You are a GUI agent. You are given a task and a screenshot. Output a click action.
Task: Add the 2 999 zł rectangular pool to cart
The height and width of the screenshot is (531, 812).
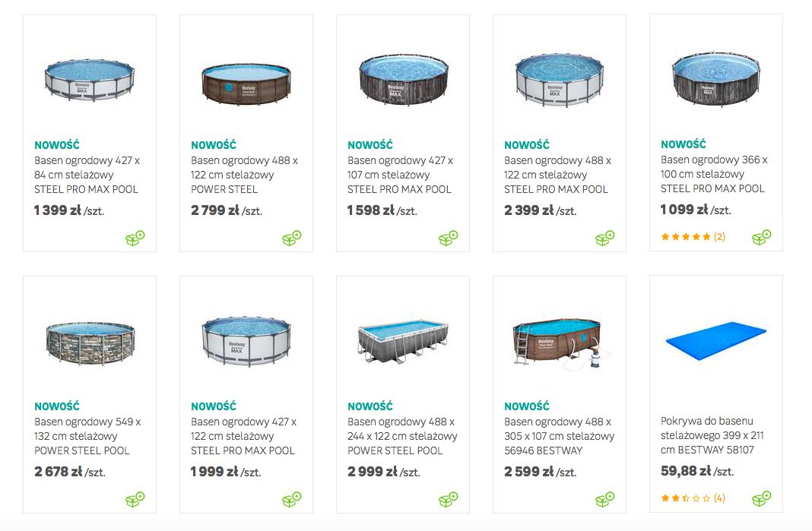449,499
